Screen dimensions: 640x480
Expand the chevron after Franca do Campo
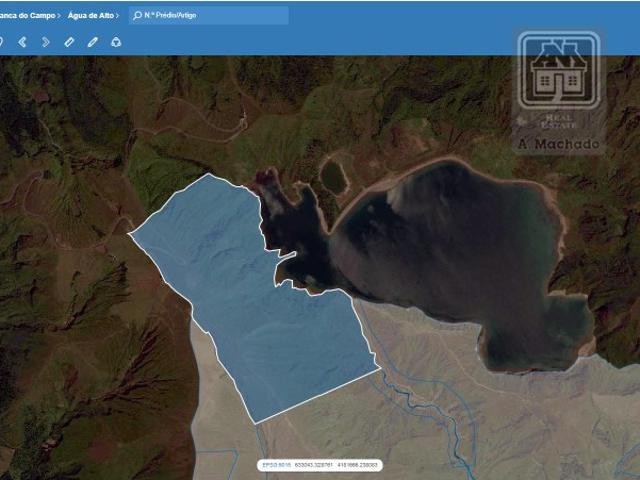click(59, 16)
